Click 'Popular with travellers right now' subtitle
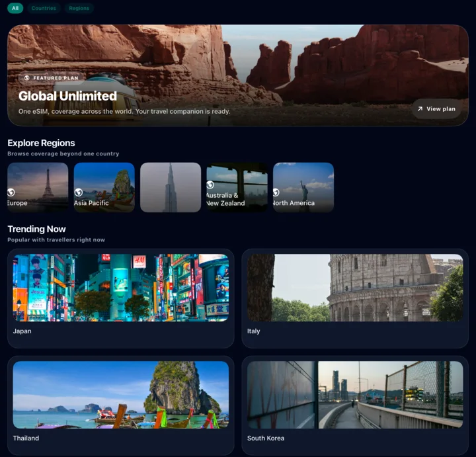 coord(56,239)
